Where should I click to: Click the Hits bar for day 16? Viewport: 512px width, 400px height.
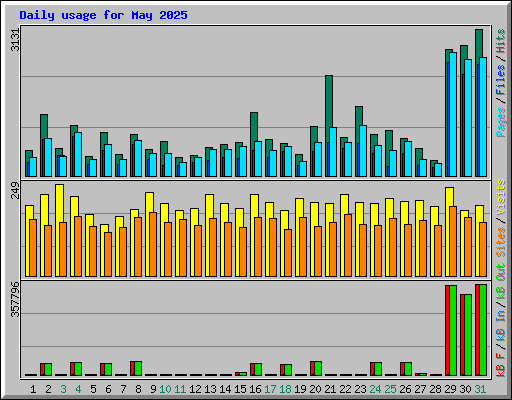tap(254, 127)
